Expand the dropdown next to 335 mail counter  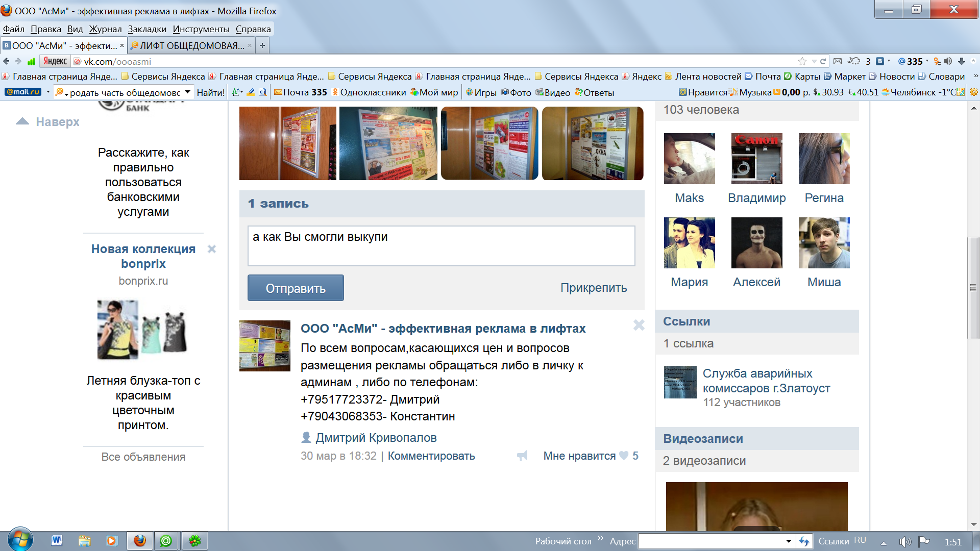coord(927,61)
